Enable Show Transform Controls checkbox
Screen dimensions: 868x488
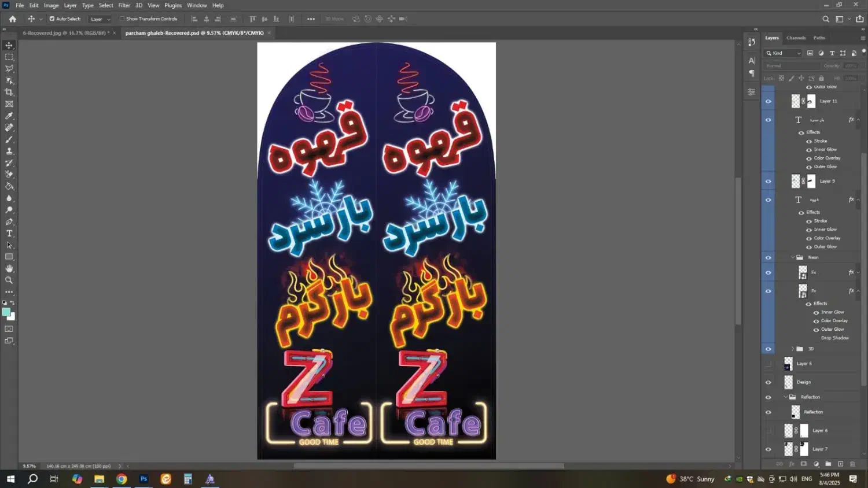122,19
